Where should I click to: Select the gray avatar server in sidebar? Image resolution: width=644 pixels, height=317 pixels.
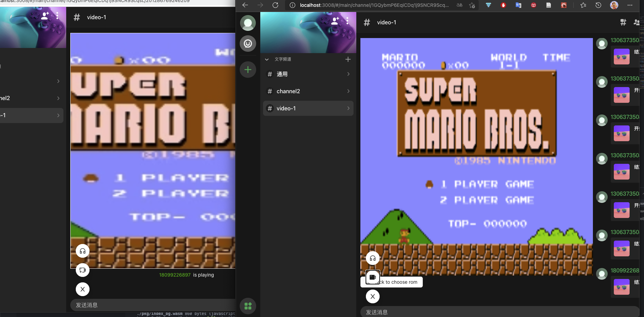click(248, 23)
